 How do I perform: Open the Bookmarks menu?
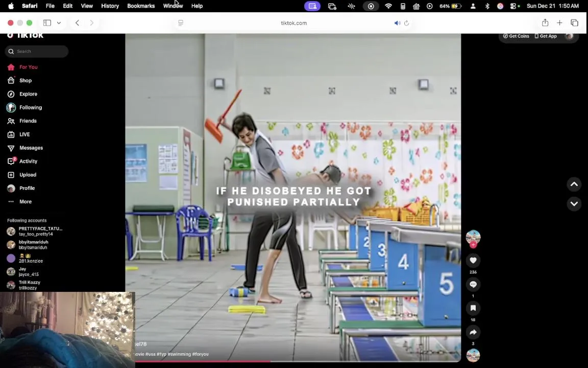point(141,6)
